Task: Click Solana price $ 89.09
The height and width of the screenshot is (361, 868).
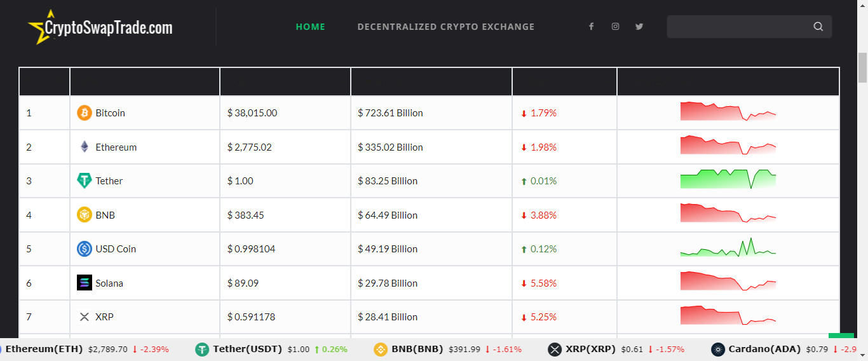Action: coord(243,283)
